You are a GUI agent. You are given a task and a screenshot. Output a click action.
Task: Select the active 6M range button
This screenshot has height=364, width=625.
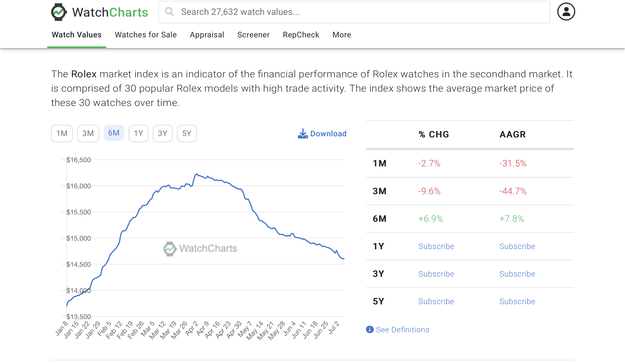pyautogui.click(x=114, y=133)
